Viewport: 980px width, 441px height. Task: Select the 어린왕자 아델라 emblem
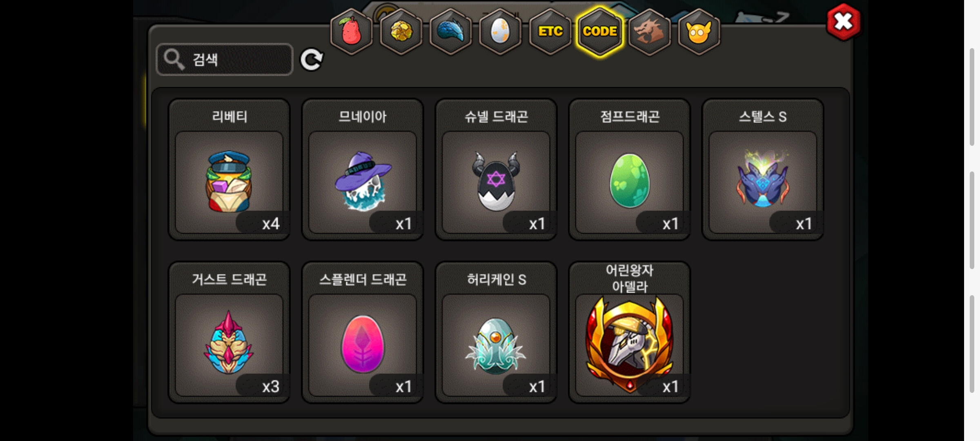(x=630, y=332)
